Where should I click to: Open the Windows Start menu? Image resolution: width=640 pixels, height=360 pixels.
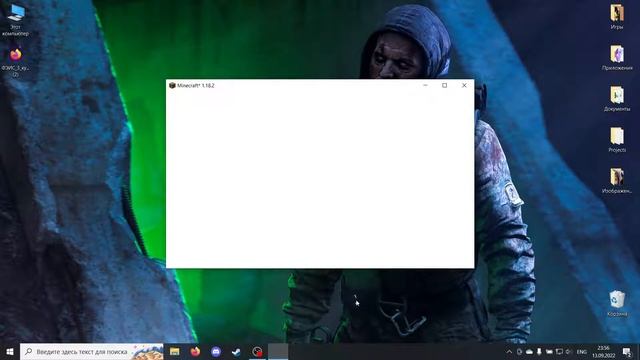coord(10,351)
